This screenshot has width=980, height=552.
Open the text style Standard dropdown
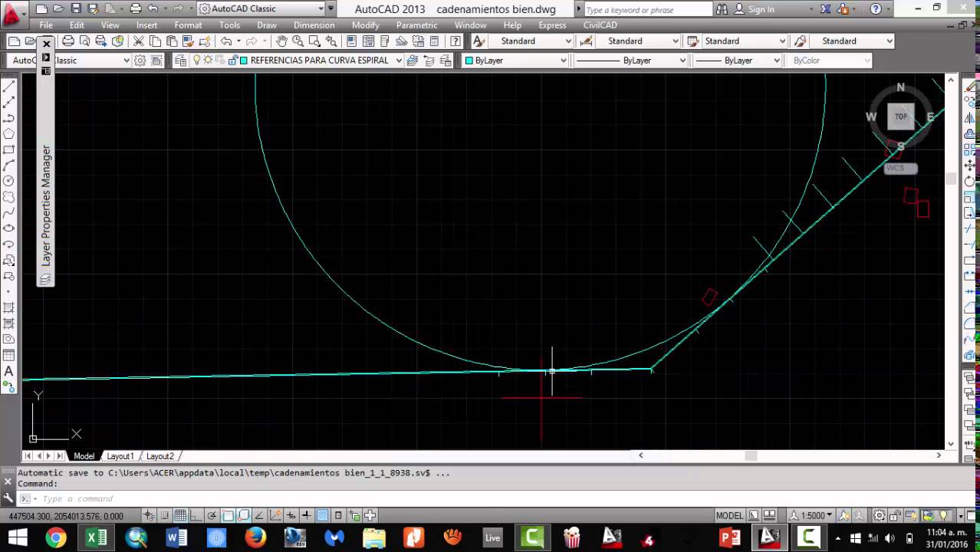(568, 41)
